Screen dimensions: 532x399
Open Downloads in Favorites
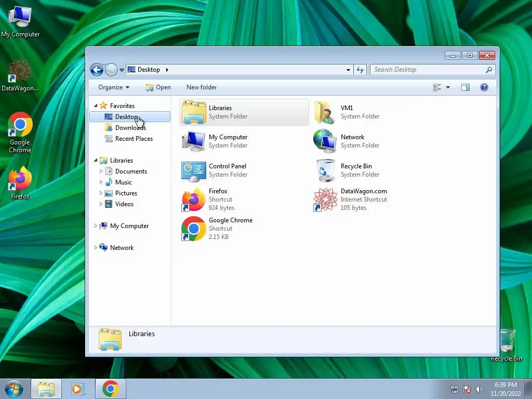tap(130, 128)
